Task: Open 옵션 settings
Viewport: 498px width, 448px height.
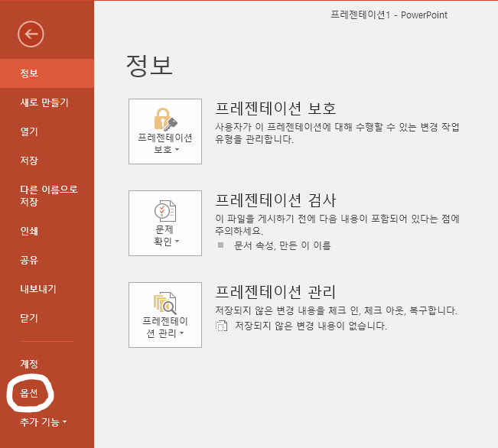Action: pos(47,393)
